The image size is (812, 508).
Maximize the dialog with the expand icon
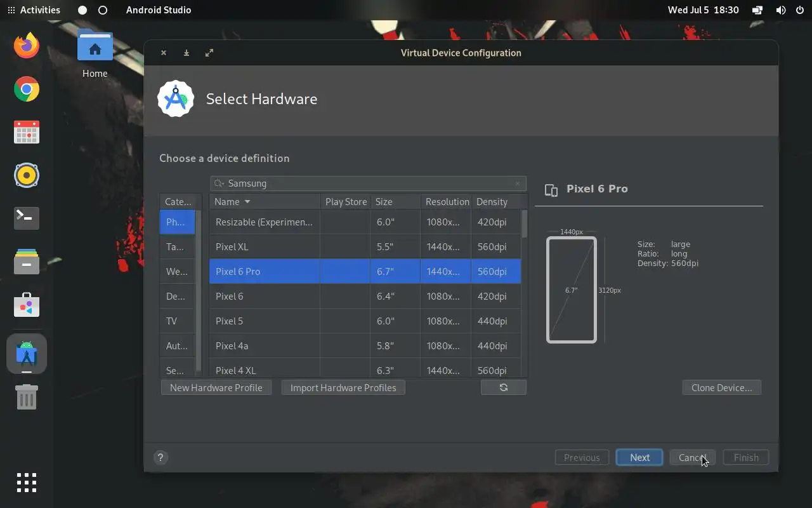tap(209, 53)
